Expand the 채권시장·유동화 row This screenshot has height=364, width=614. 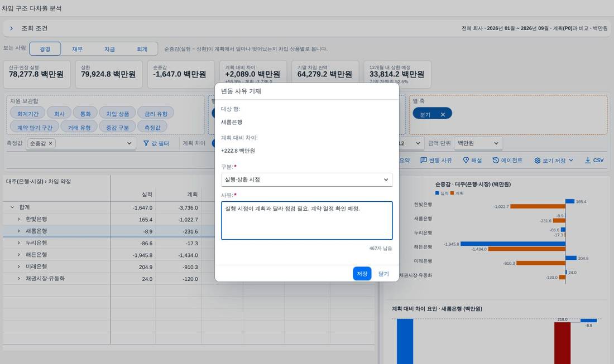[18, 278]
